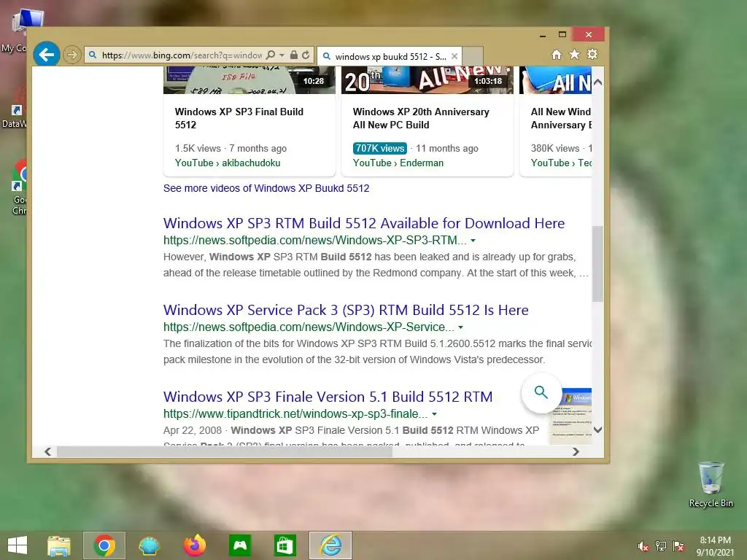Viewport: 747px width, 560px height.
Task: Open 'Windows XP SP3 Finale Version 5.1 Build 5512 RTM'
Action: 328,397
